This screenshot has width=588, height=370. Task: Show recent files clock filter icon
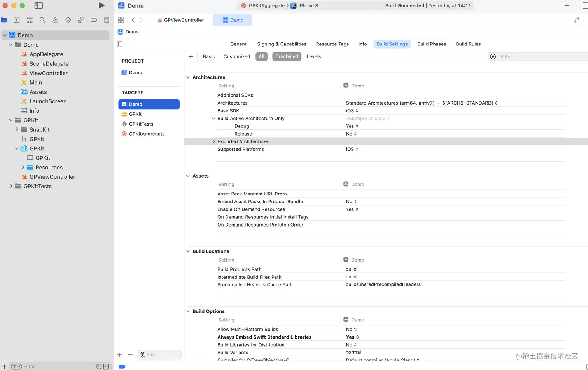99,366
